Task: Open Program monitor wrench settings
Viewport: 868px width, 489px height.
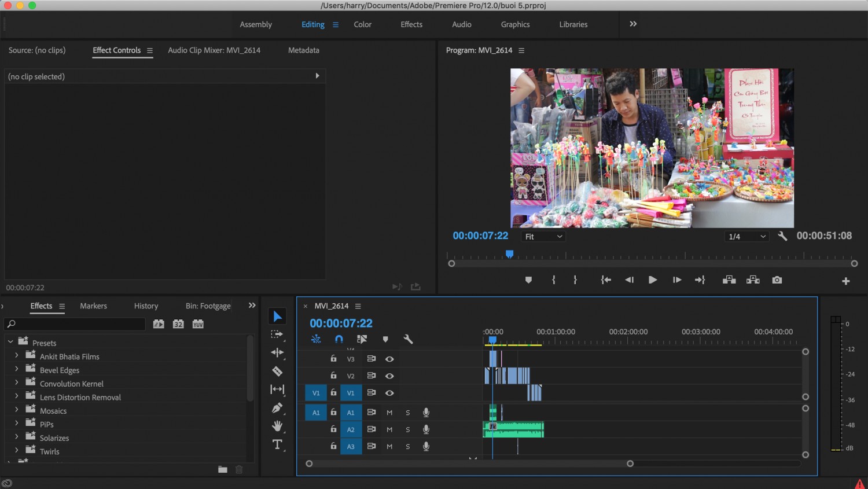Action: coord(782,236)
